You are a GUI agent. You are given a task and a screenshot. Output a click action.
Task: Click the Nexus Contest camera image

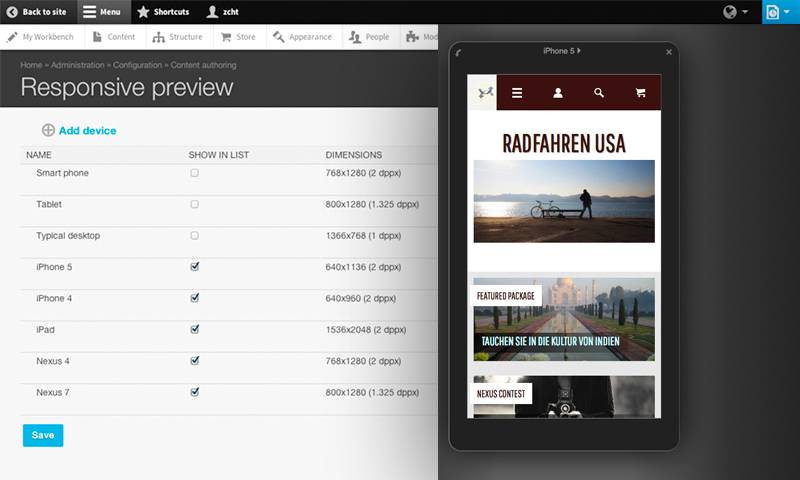click(564, 397)
